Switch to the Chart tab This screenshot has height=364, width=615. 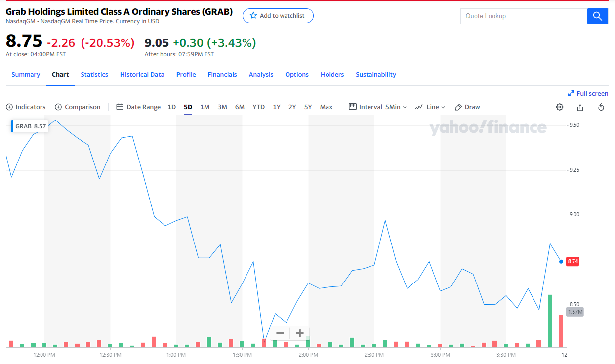(x=60, y=75)
